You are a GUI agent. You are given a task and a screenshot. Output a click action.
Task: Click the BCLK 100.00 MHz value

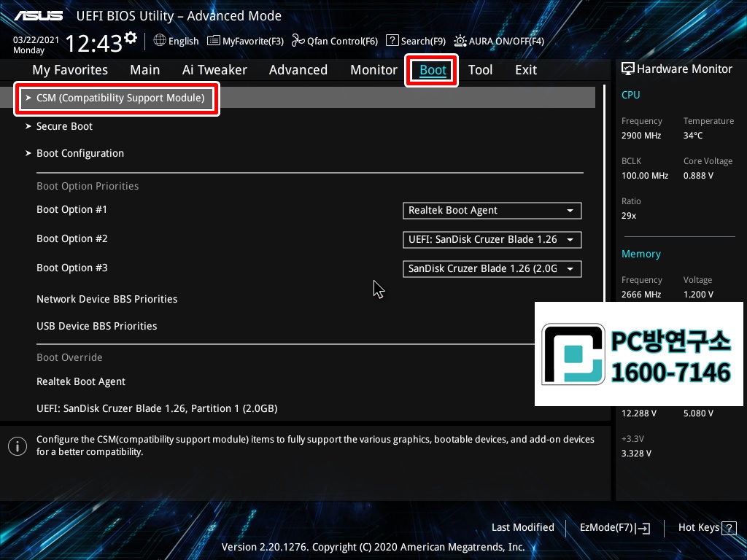(645, 176)
